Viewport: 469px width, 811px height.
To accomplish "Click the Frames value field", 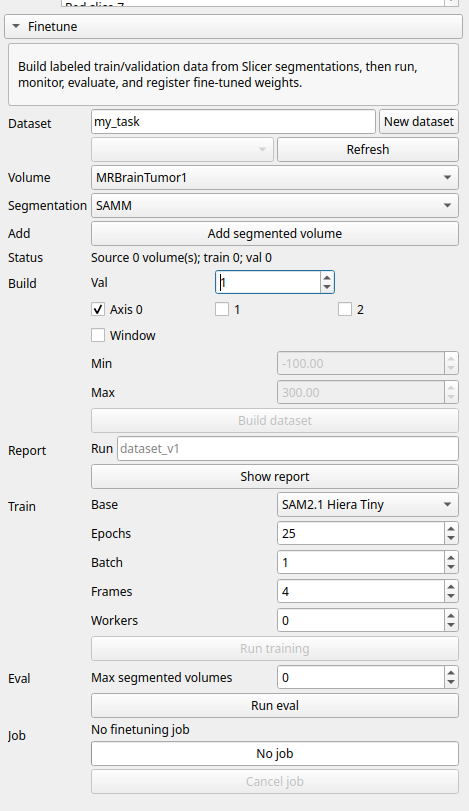I will coord(361,591).
